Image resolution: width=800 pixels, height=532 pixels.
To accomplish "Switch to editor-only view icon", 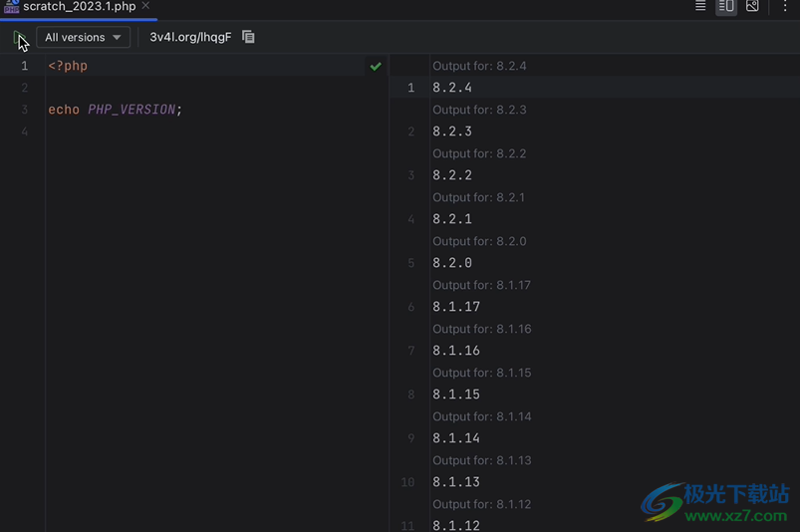I will pos(700,6).
